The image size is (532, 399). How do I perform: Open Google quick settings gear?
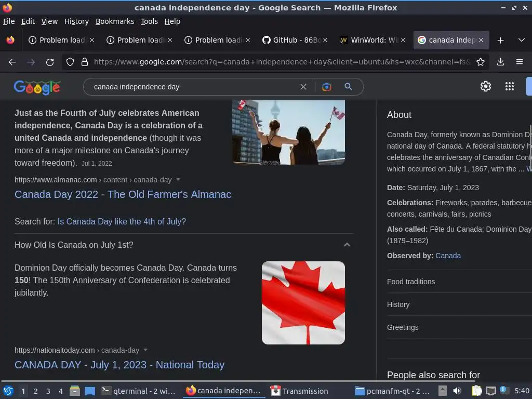click(486, 87)
